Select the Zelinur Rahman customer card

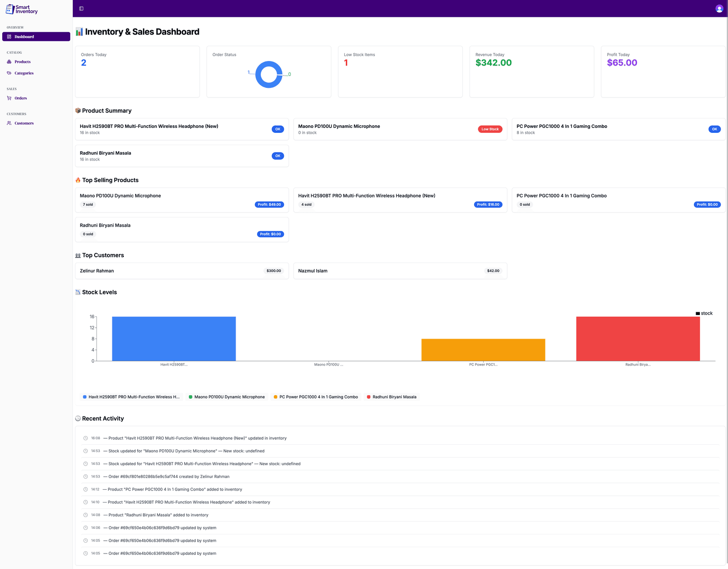pos(182,271)
